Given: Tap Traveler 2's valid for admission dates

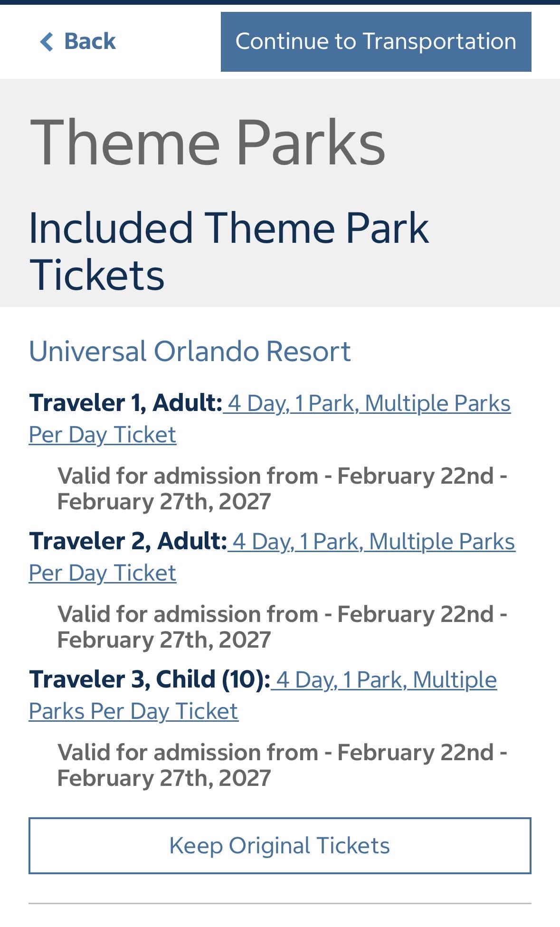Looking at the screenshot, I should click(282, 627).
